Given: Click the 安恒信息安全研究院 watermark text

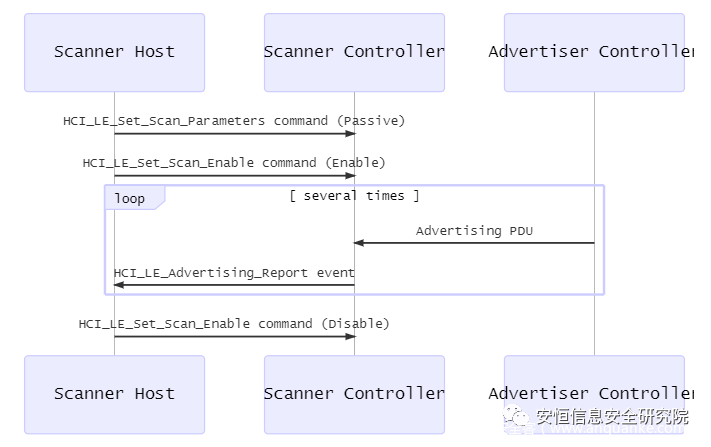Looking at the screenshot, I should click(x=613, y=417).
